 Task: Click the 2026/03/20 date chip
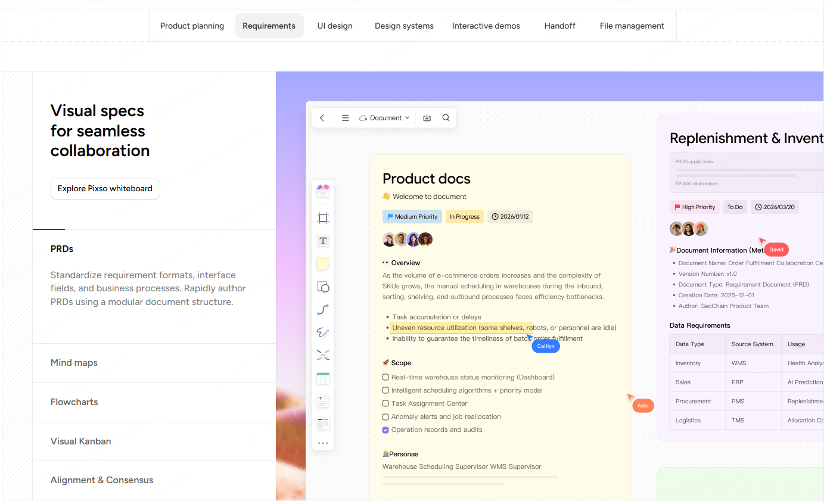775,207
